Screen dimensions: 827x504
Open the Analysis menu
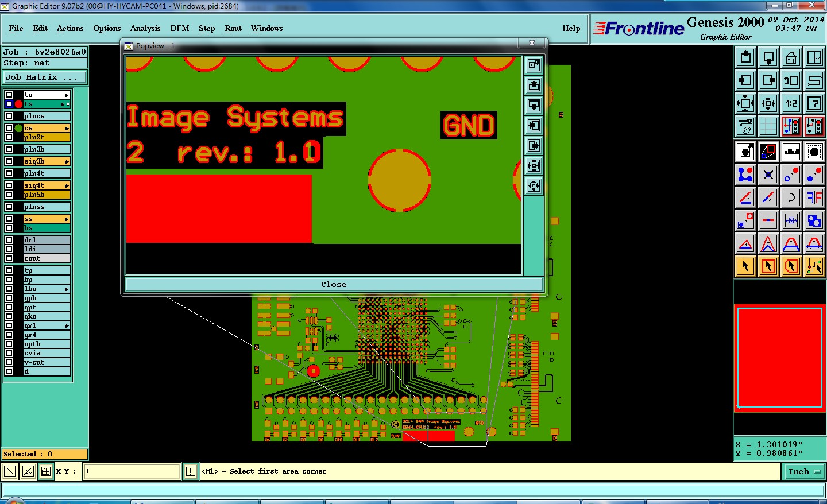point(145,29)
